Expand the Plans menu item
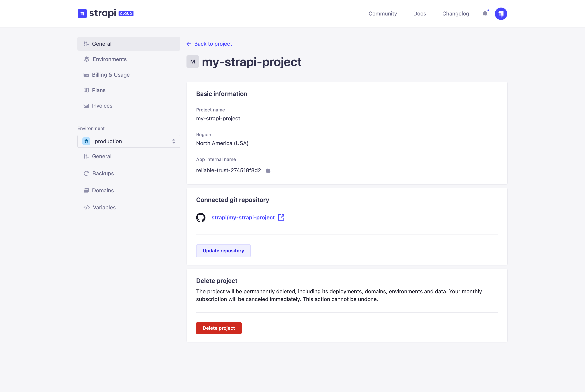Screen dimensions: 585x392 99,90
